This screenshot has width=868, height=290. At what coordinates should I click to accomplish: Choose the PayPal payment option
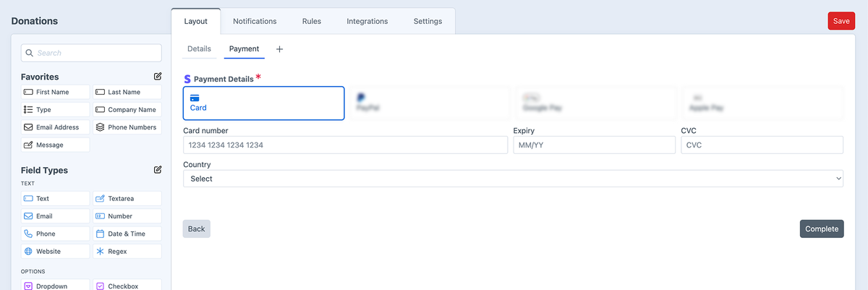point(430,103)
